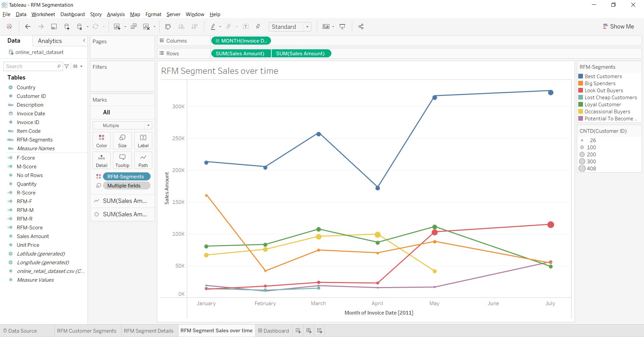The height and width of the screenshot is (337, 644).
Task: Select the Big Spenders orange legend swatch
Action: coord(581,83)
